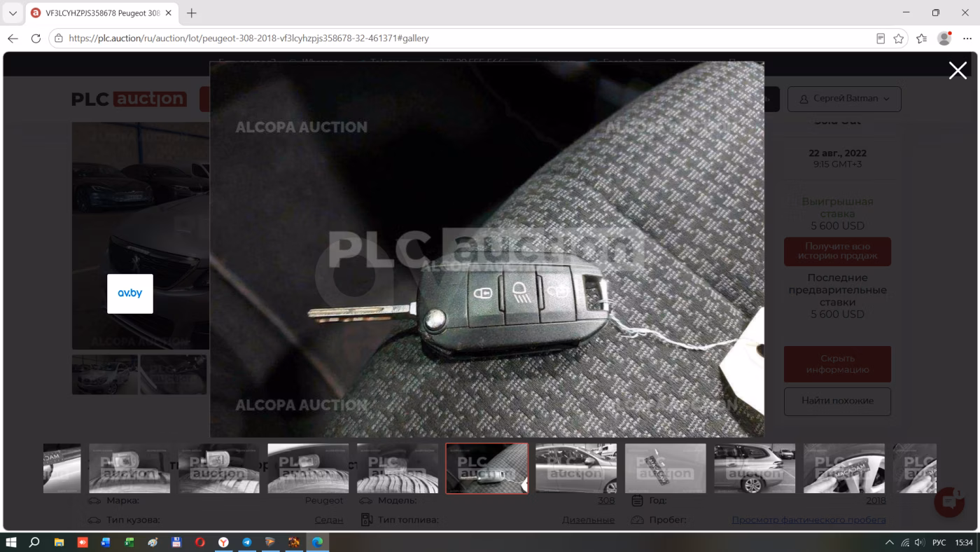
Task: Close the photo gallery lightbox
Action: pos(958,70)
